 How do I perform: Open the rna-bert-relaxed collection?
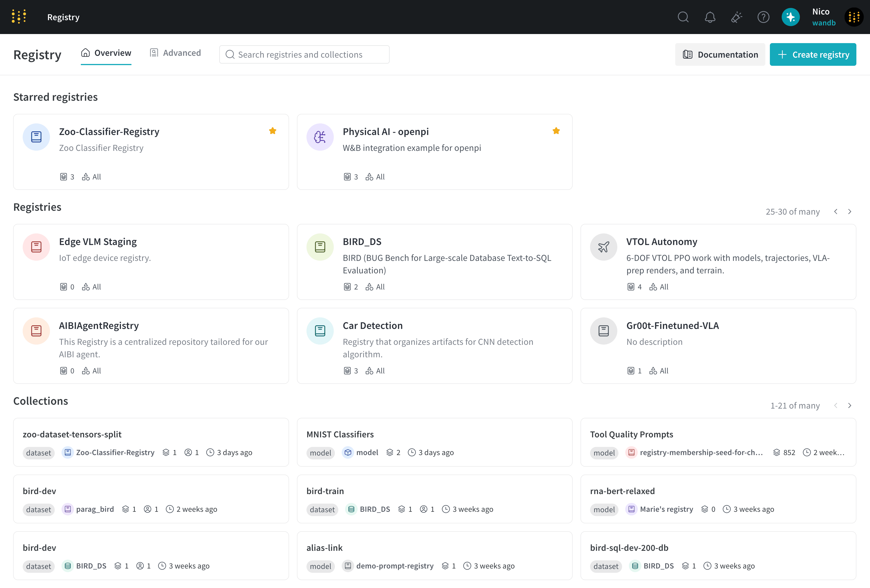click(x=622, y=491)
